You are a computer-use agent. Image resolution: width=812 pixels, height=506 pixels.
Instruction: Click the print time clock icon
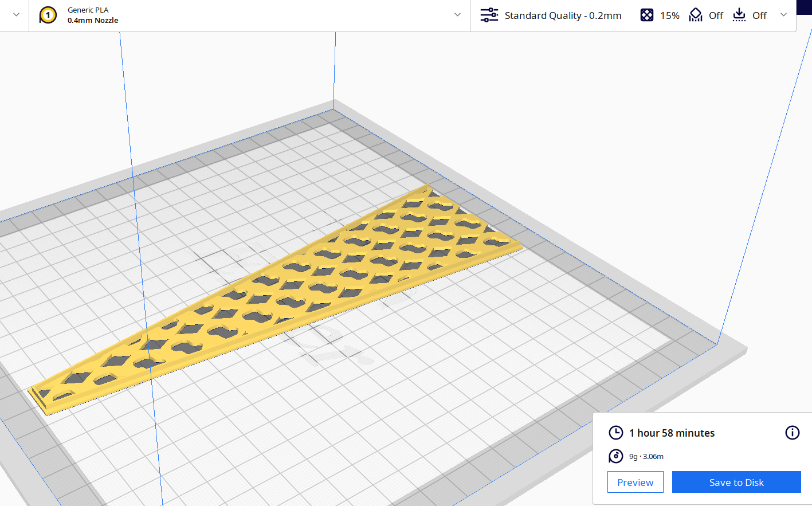click(616, 433)
